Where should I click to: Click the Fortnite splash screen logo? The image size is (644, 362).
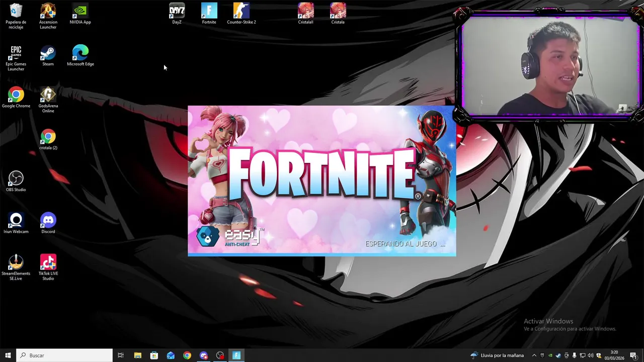tap(325, 175)
